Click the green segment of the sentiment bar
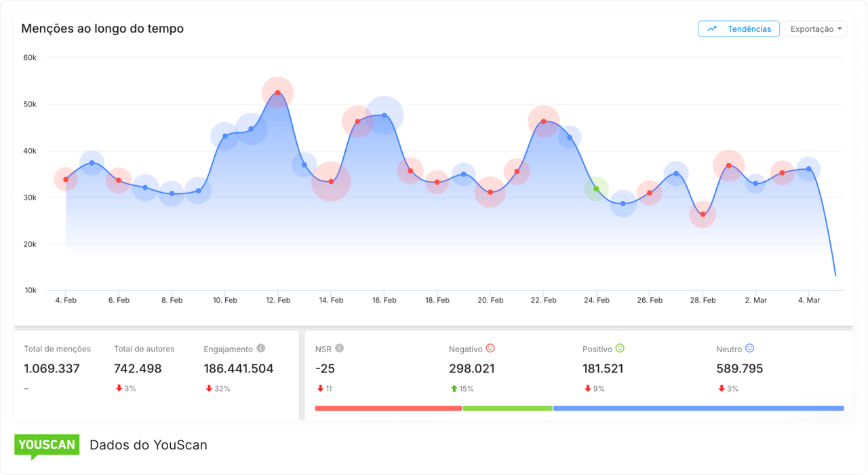868x475 pixels. pyautogui.click(x=506, y=408)
